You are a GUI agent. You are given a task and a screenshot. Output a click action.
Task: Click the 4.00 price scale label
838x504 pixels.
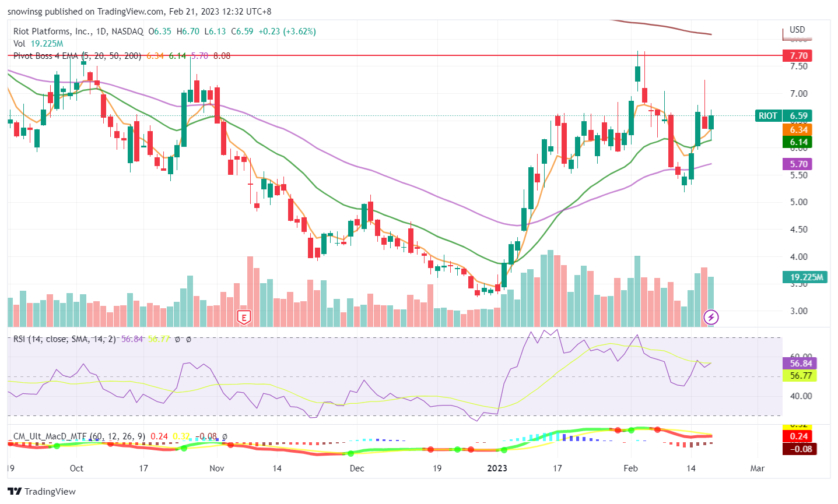coord(798,256)
